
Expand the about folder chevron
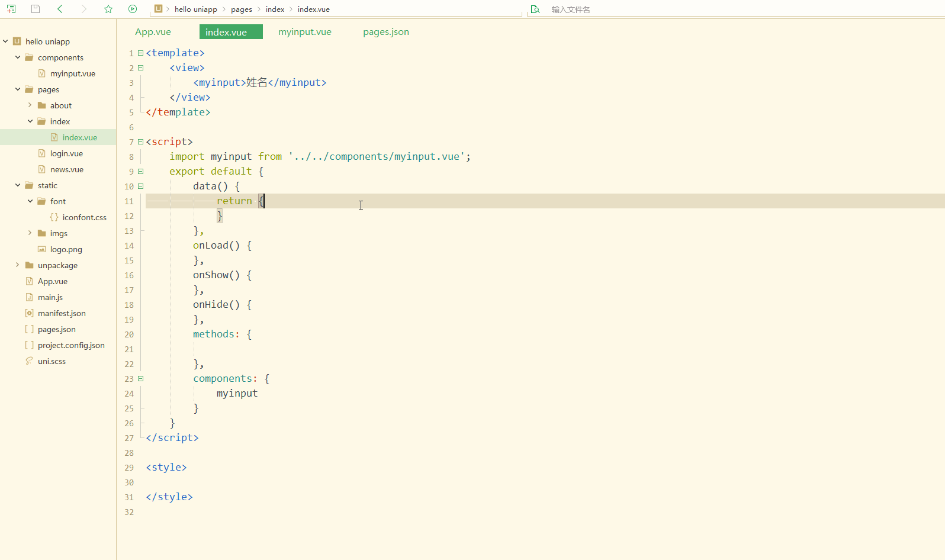(x=30, y=105)
